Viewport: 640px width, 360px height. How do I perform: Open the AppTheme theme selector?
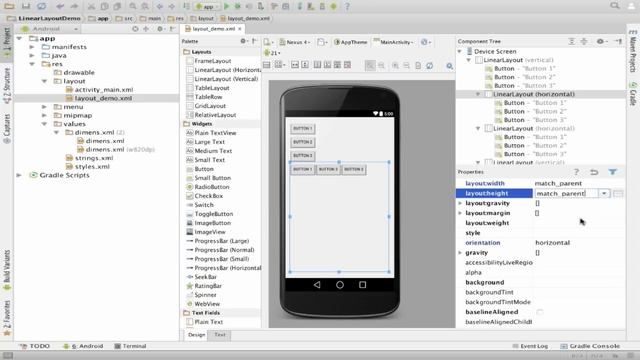coord(351,42)
